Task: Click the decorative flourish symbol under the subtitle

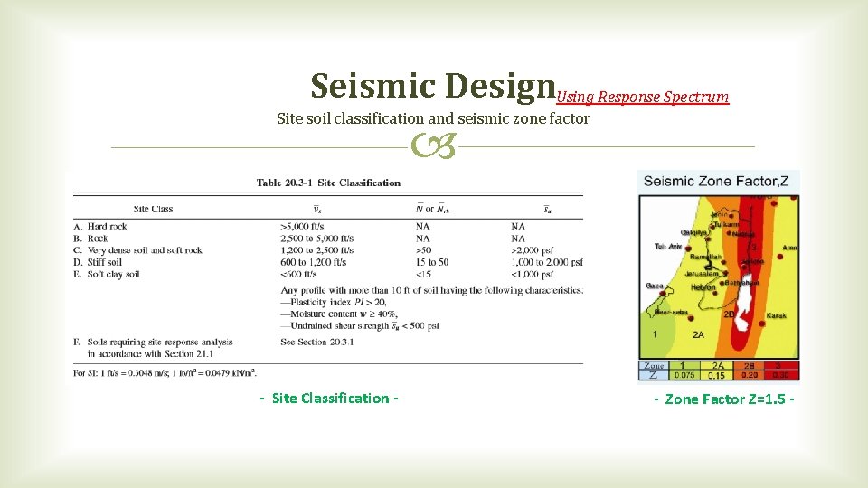Action: [x=433, y=145]
